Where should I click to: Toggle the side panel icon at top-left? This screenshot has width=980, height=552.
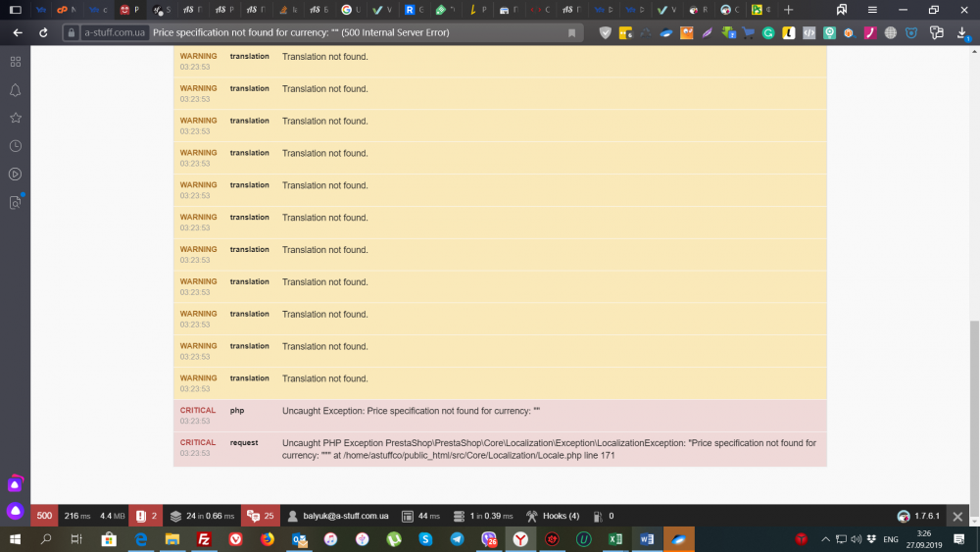16,10
